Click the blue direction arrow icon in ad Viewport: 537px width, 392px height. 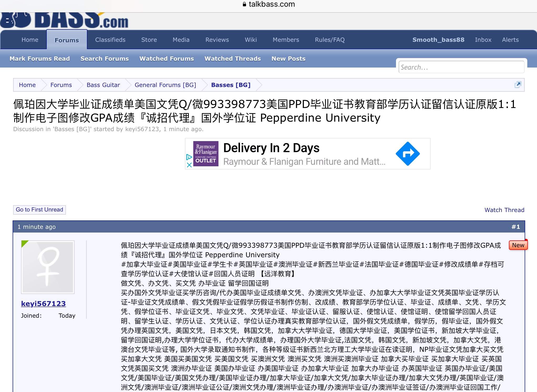coord(408,154)
